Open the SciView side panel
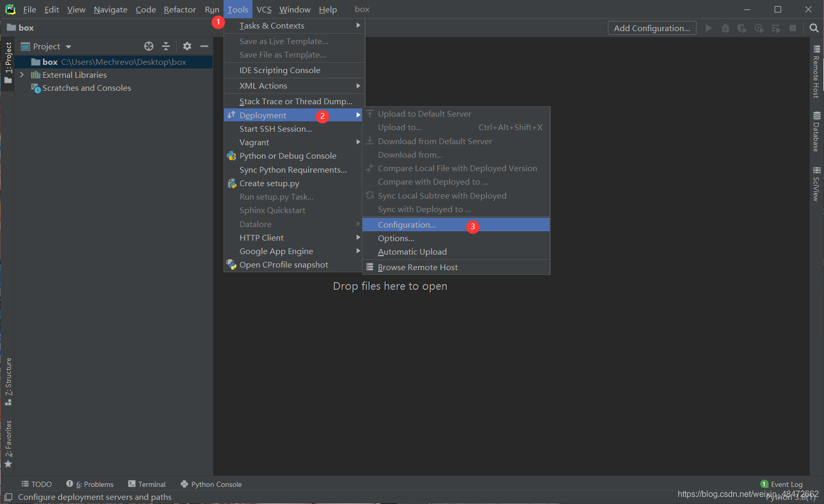The width and height of the screenshot is (824, 504). pyautogui.click(x=817, y=184)
